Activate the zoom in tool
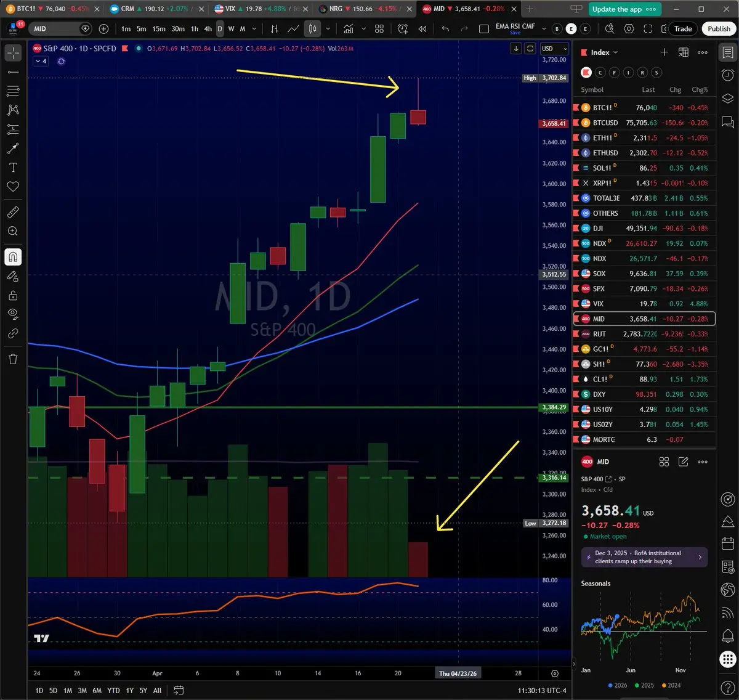The width and height of the screenshot is (739, 700). (13, 231)
